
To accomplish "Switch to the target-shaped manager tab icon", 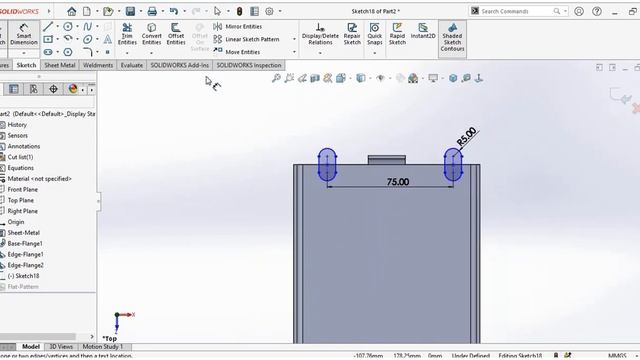I will pos(53,89).
